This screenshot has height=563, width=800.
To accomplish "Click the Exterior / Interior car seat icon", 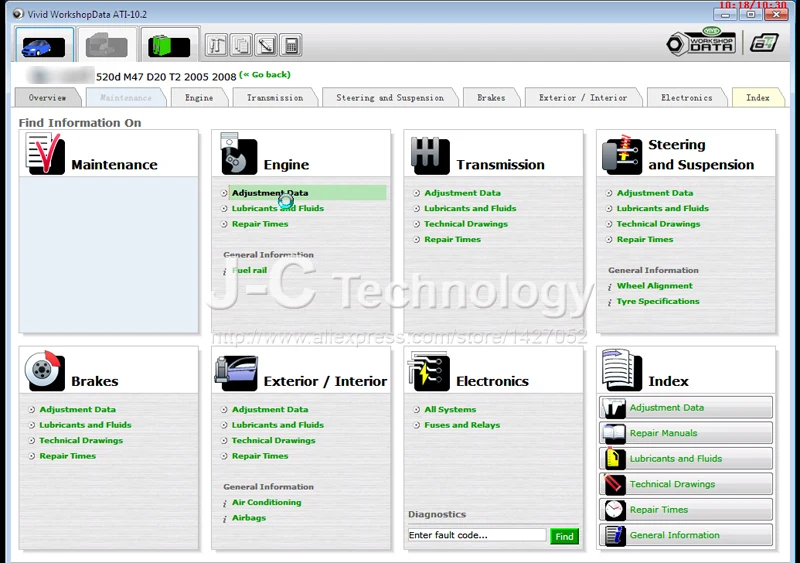I will click(x=236, y=373).
